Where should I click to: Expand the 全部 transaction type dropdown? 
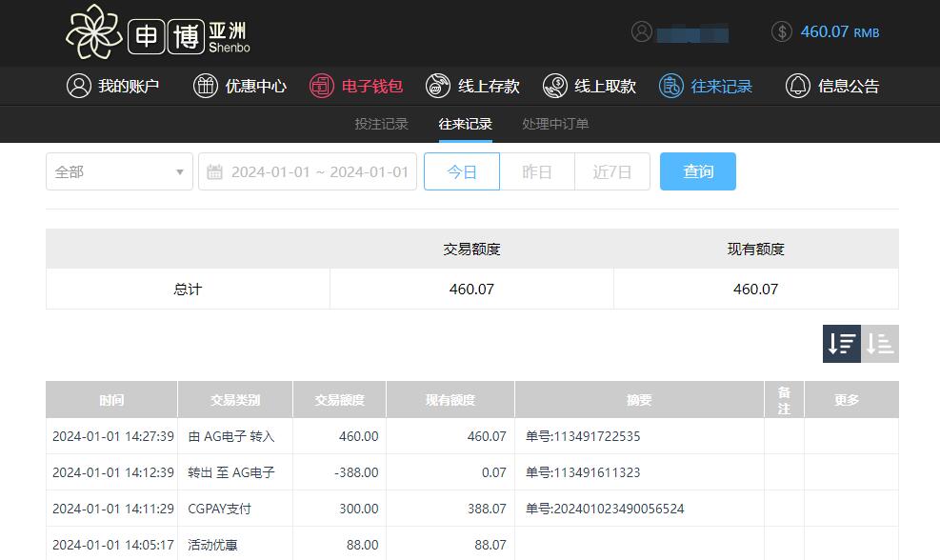[119, 171]
